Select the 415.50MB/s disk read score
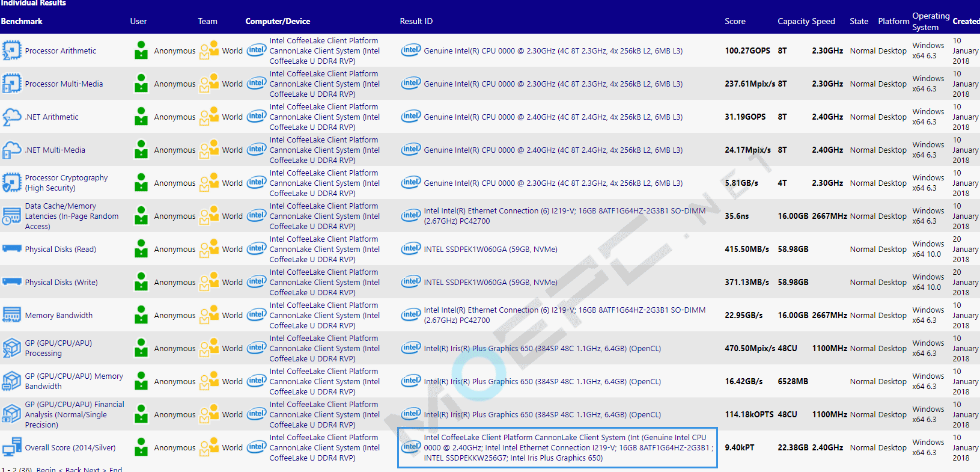 point(747,249)
